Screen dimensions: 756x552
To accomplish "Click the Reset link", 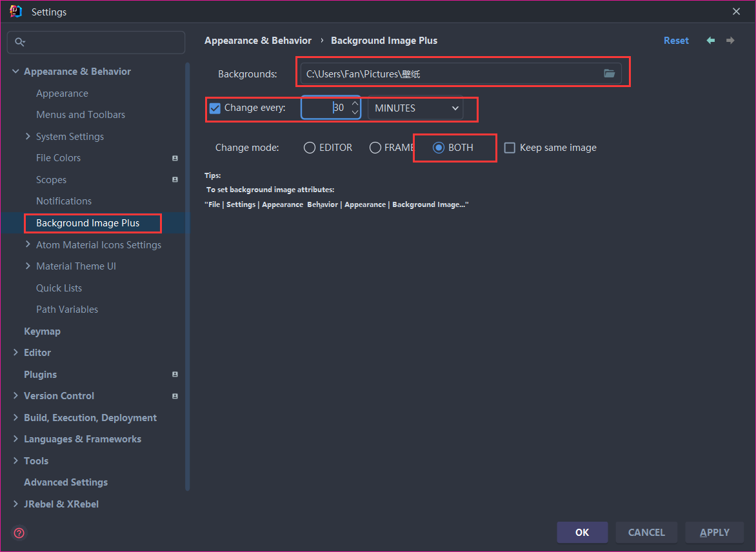I will tap(676, 41).
